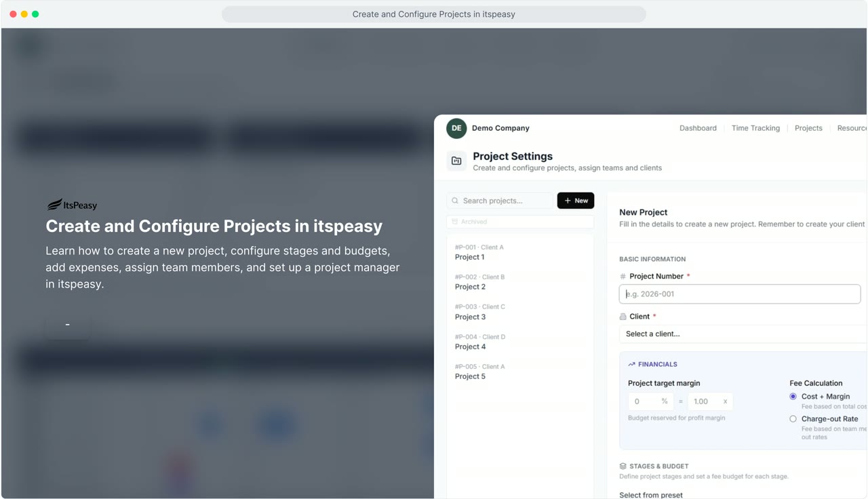Open Project 3 in the list
Screen dimensions: 868x499
coord(520,312)
